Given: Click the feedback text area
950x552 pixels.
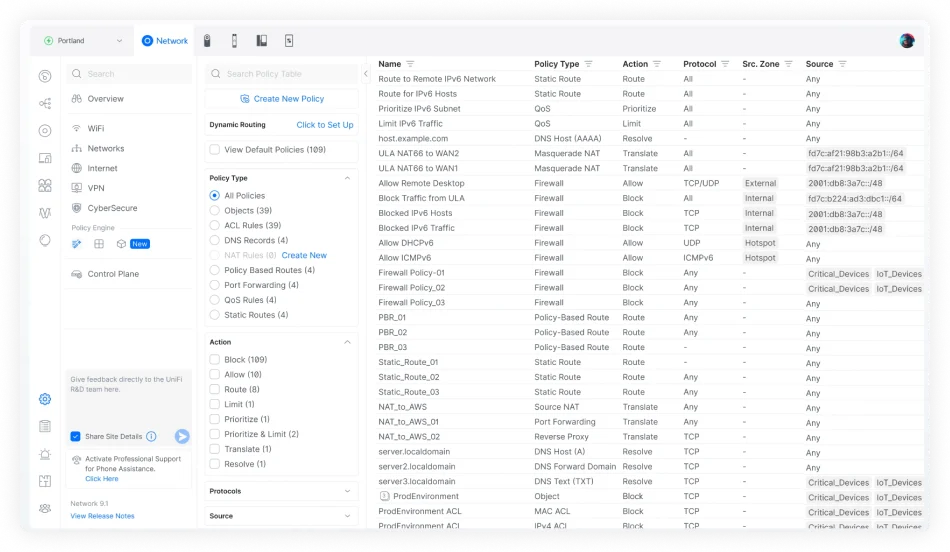Looking at the screenshot, I should (x=127, y=398).
